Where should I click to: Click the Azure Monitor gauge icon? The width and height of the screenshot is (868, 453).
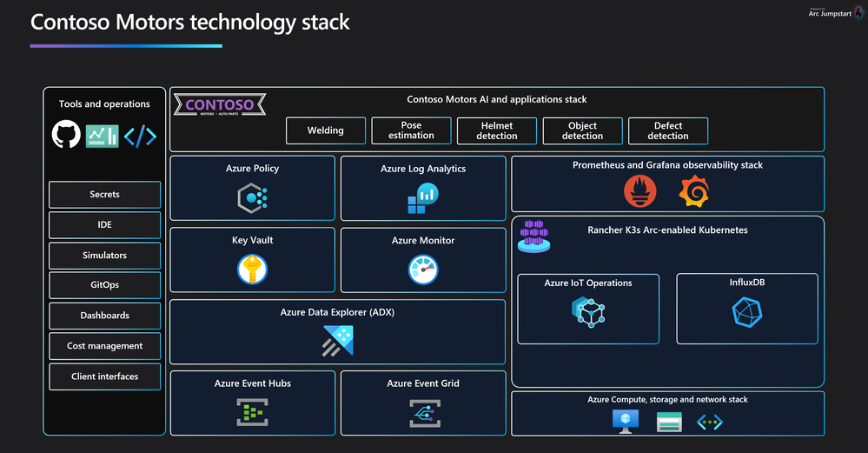click(x=423, y=270)
